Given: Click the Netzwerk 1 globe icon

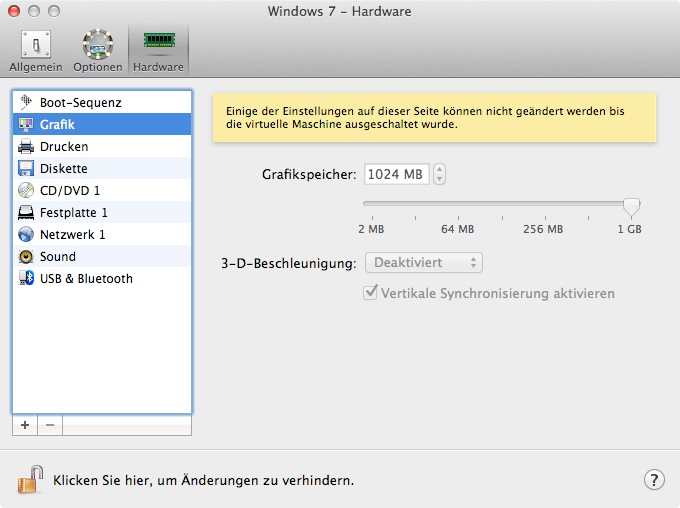Looking at the screenshot, I should (x=26, y=234).
